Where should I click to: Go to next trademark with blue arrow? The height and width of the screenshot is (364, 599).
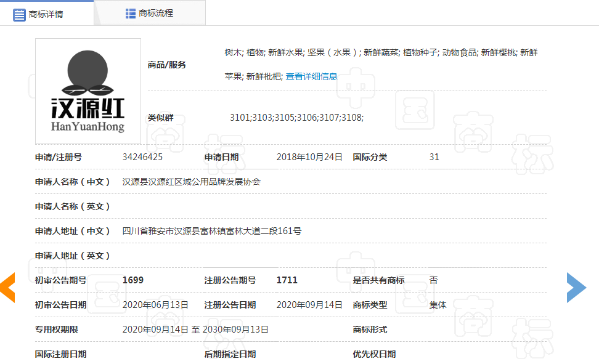tap(576, 288)
